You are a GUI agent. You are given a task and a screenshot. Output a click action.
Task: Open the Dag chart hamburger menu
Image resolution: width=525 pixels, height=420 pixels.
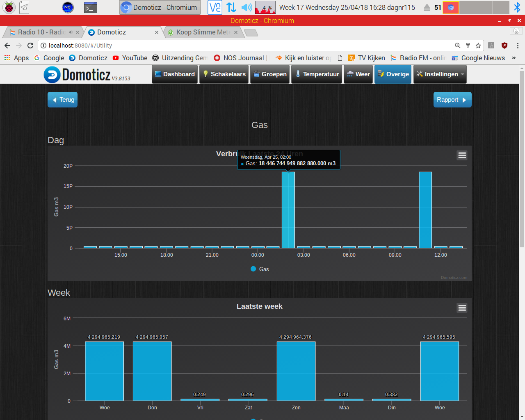[x=462, y=155]
